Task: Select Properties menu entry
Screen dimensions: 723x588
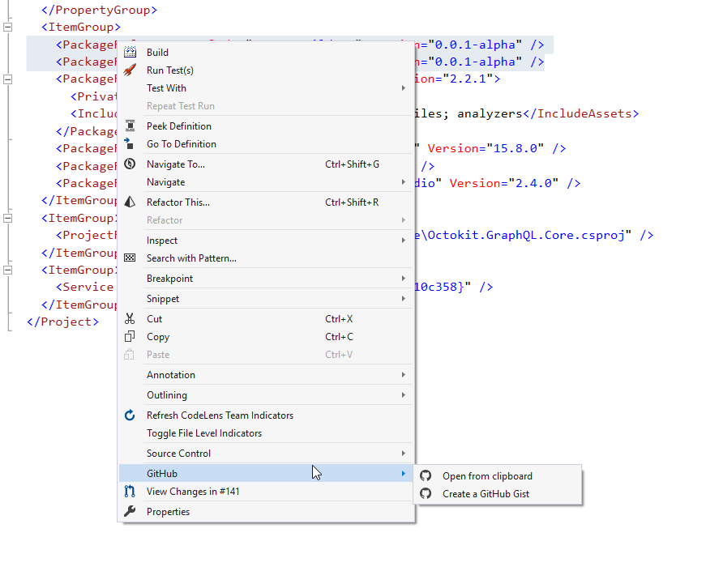Action: click(x=266, y=512)
